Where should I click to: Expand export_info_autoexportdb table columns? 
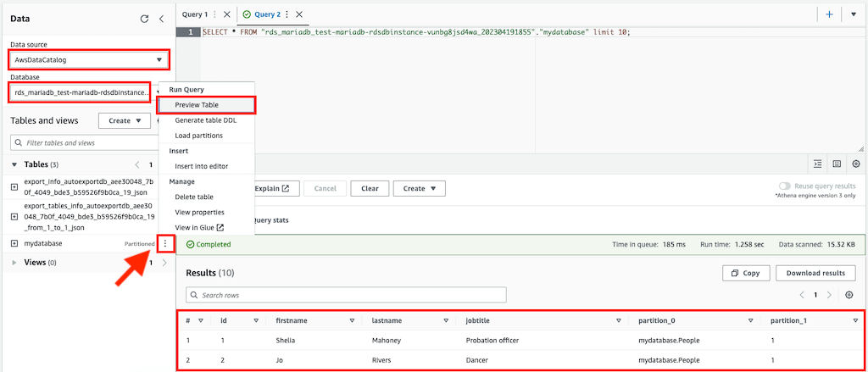click(14, 187)
